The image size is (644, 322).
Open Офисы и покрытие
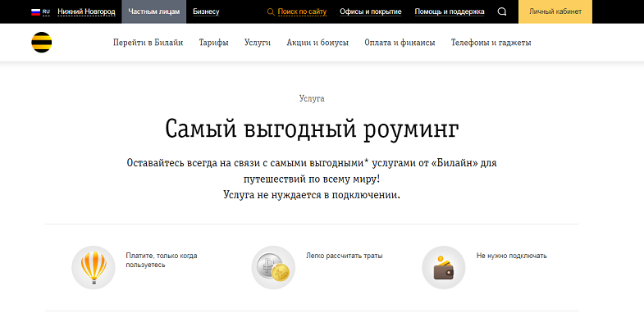371,12
